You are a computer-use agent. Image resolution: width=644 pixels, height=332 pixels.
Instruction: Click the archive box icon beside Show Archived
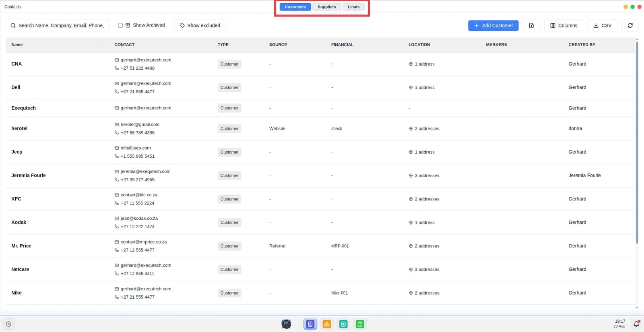[x=128, y=25]
